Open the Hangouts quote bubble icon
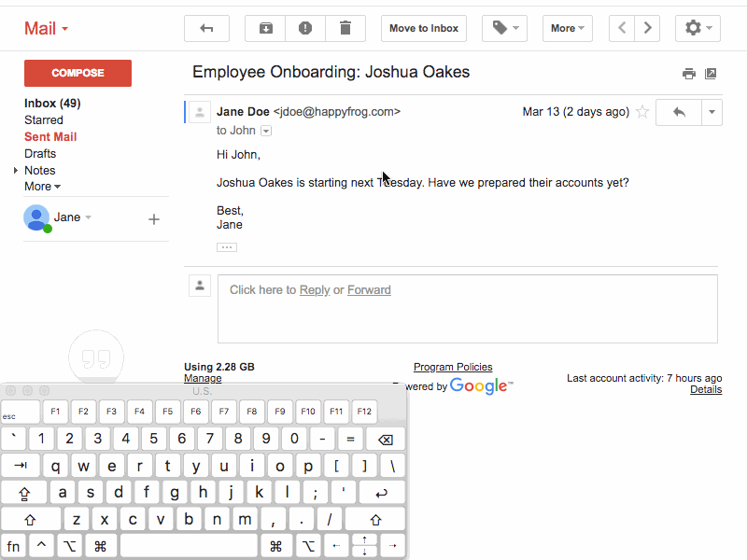 coord(96,357)
